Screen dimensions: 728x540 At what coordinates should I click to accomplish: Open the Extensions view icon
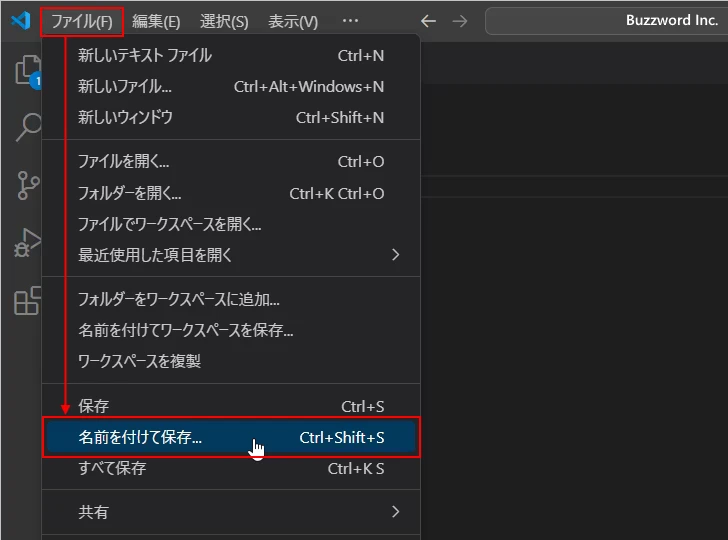tap(26, 300)
